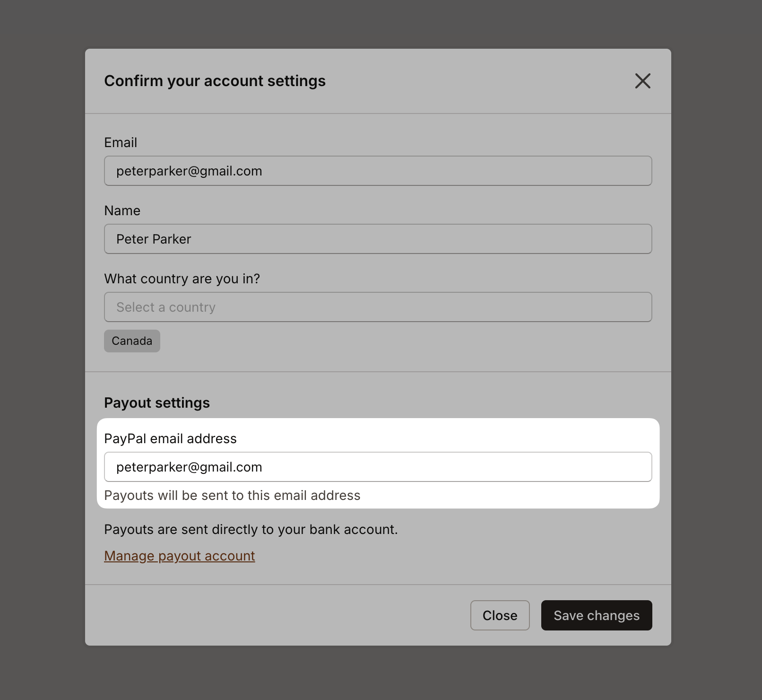Click the "Email" field label
The height and width of the screenshot is (700, 762).
(x=121, y=142)
